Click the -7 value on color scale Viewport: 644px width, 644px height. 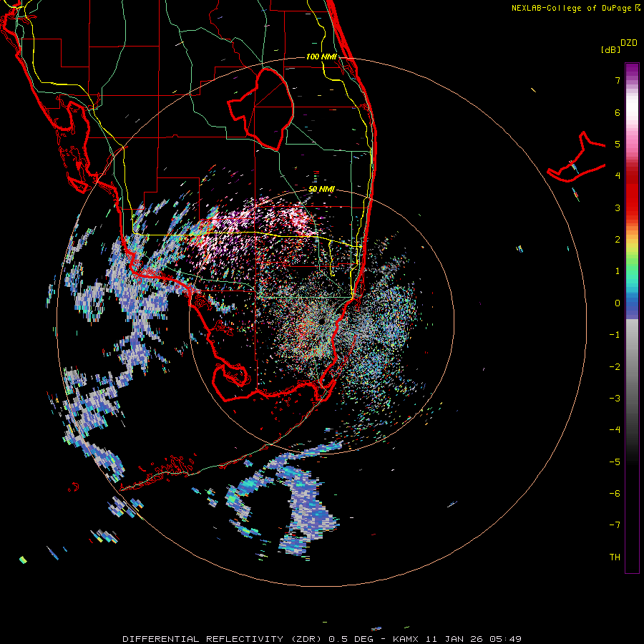[x=615, y=525]
